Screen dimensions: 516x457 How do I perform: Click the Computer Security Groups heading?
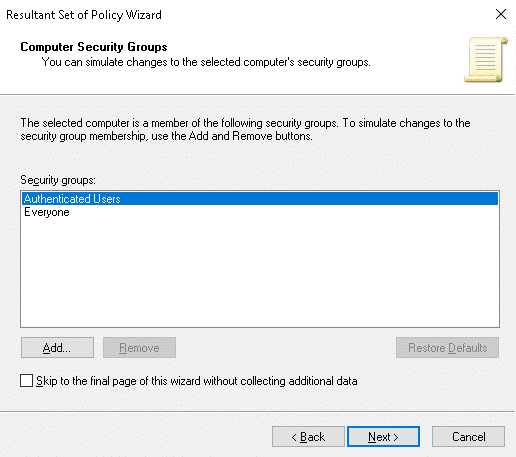(94, 47)
